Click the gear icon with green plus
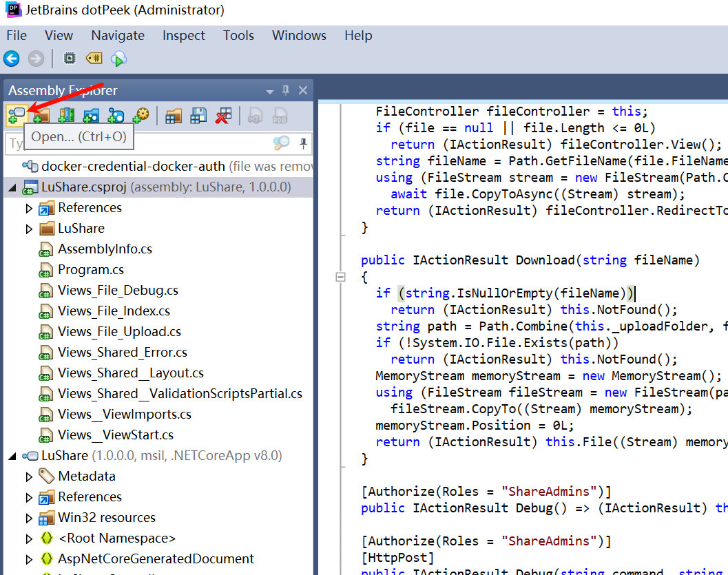The width and height of the screenshot is (728, 575). coord(141,116)
